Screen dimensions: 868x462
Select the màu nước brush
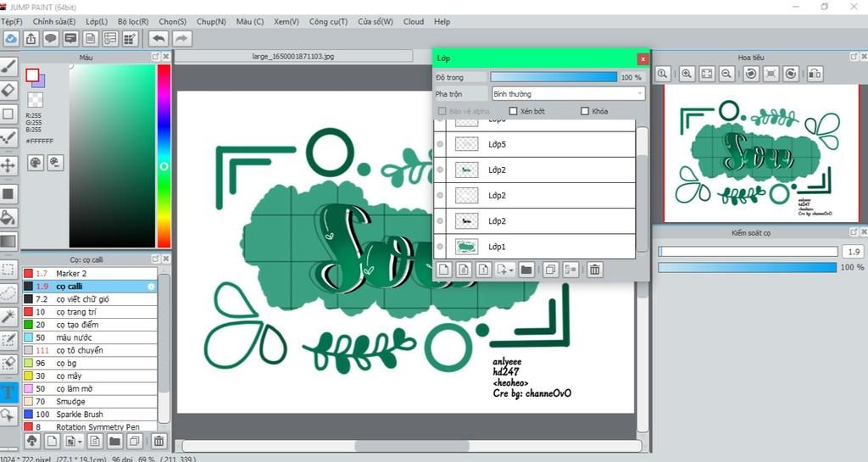click(90, 337)
